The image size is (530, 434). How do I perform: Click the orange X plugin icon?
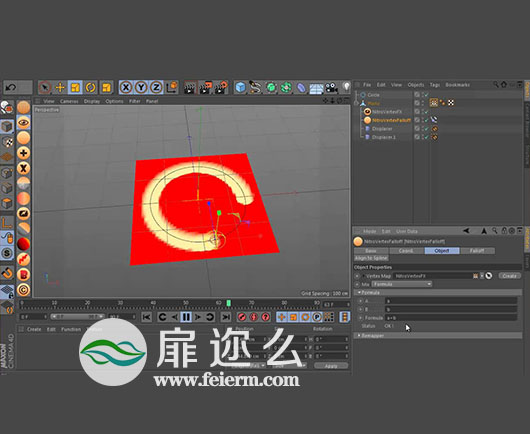click(x=23, y=168)
